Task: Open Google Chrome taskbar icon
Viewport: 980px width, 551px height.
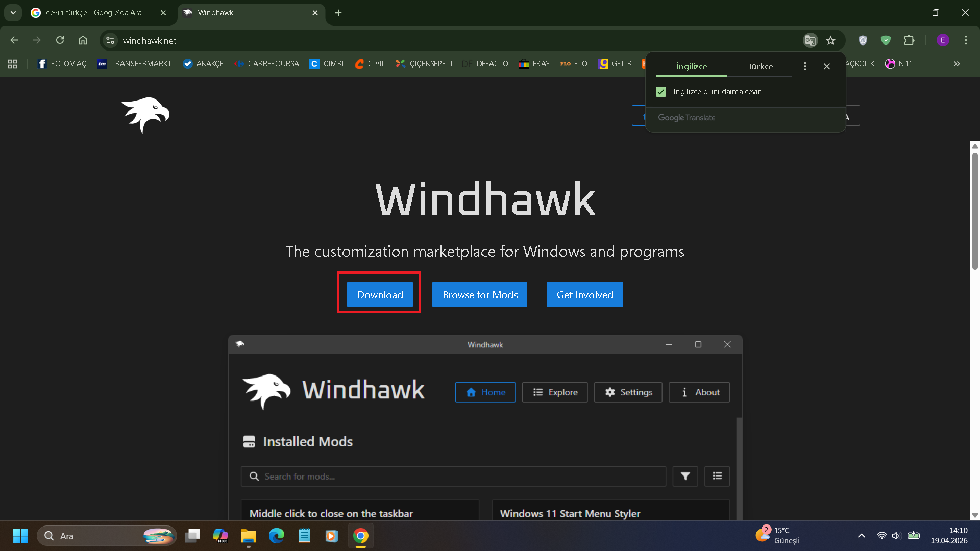Action: pyautogui.click(x=361, y=536)
